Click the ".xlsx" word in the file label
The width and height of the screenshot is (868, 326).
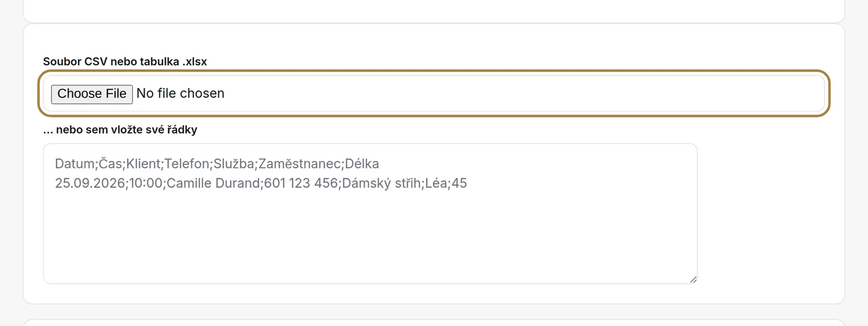pyautogui.click(x=195, y=61)
